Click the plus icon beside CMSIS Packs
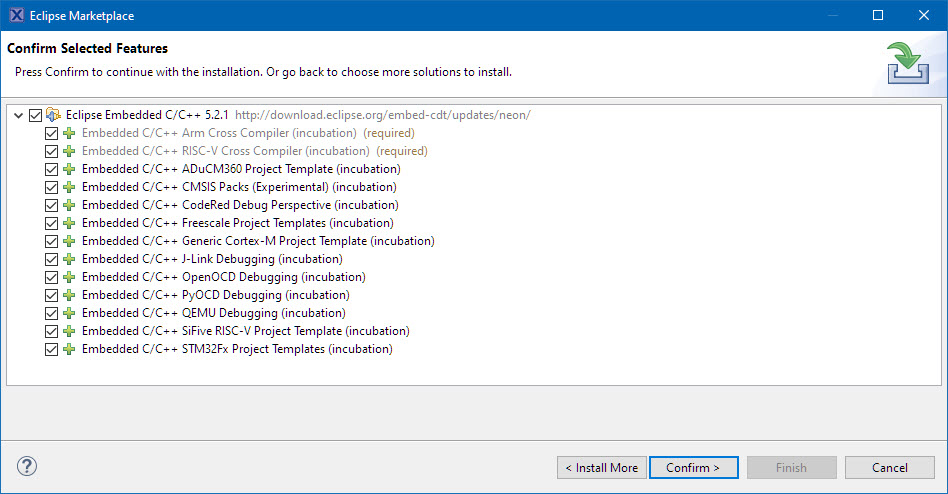Screen dimensions: 948x494 click(x=69, y=187)
